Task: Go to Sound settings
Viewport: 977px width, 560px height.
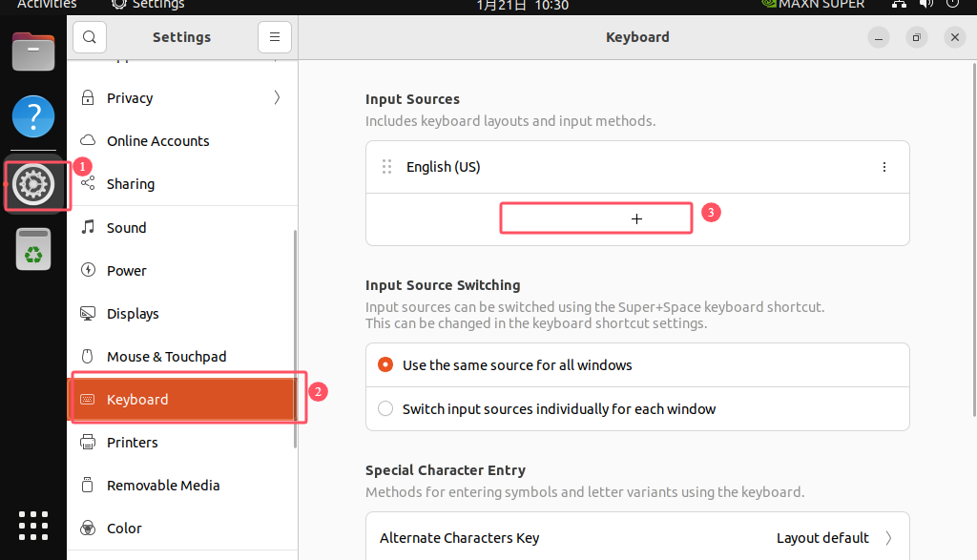Action: 182,227
